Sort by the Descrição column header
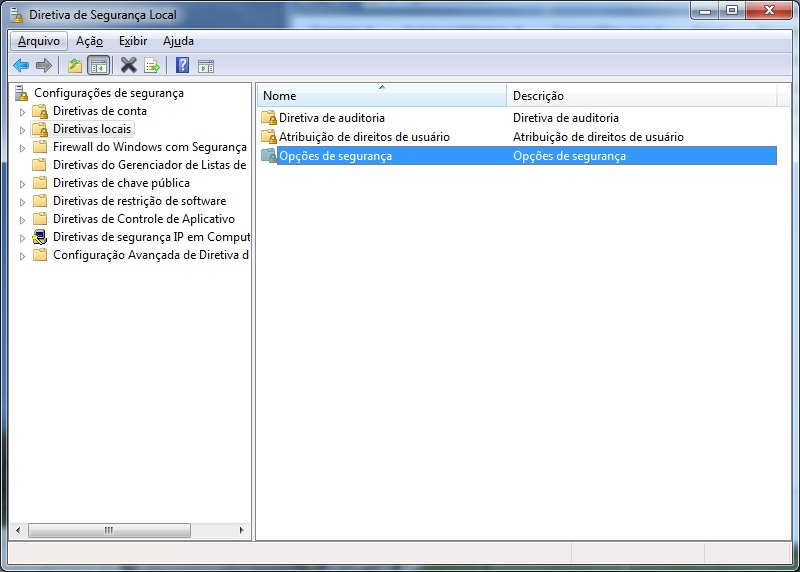 click(642, 95)
